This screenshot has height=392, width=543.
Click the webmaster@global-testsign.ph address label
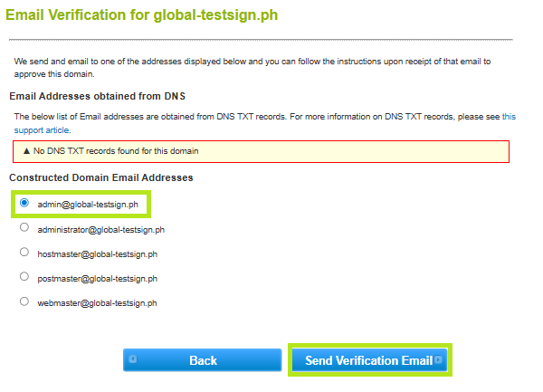[x=97, y=303]
